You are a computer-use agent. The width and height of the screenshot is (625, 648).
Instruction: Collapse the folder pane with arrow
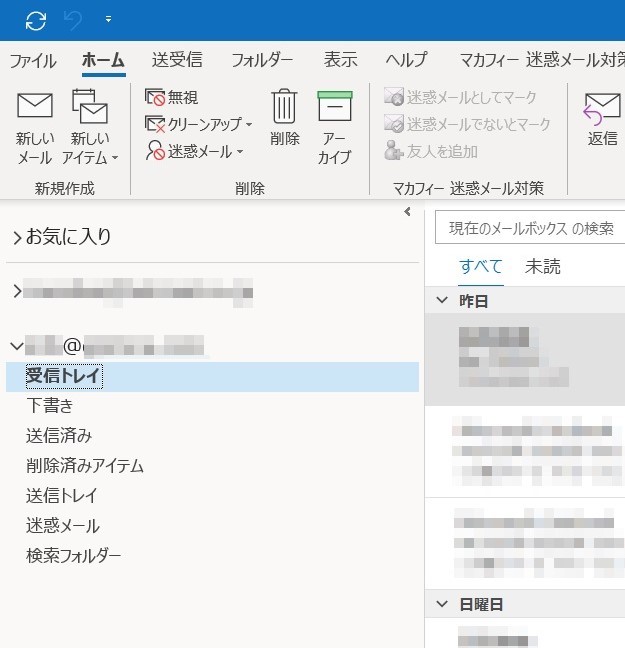pos(407,212)
